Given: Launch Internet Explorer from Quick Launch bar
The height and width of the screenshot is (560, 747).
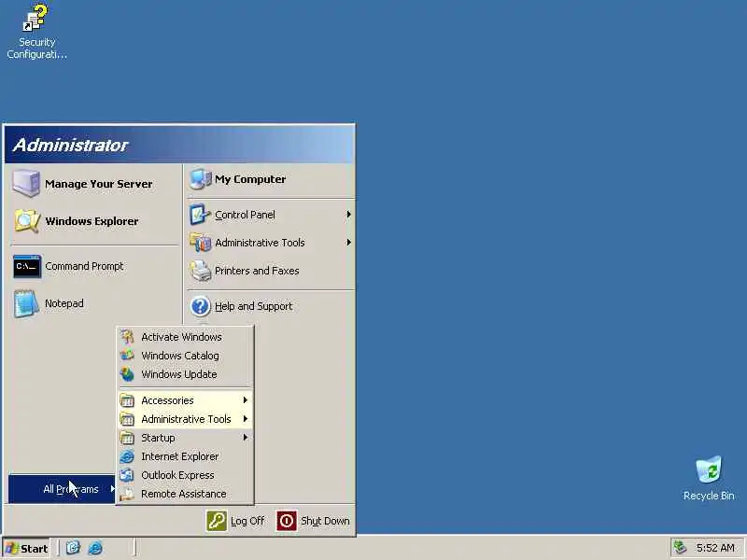Looking at the screenshot, I should coord(95,548).
